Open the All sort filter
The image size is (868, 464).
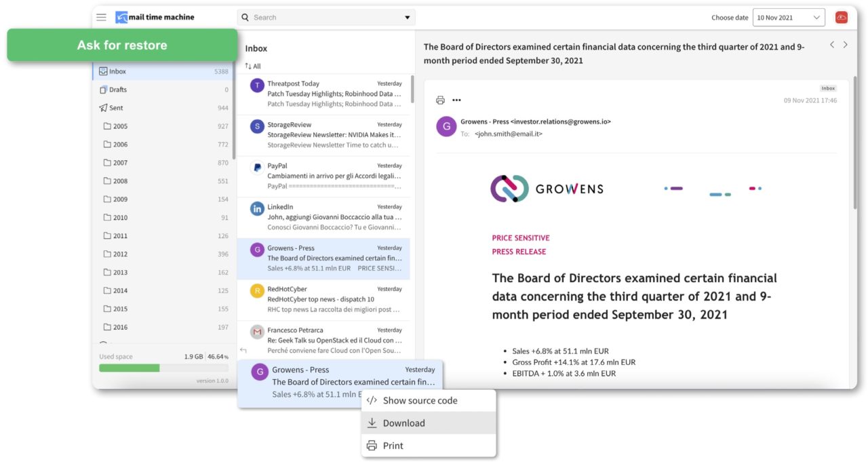(253, 66)
